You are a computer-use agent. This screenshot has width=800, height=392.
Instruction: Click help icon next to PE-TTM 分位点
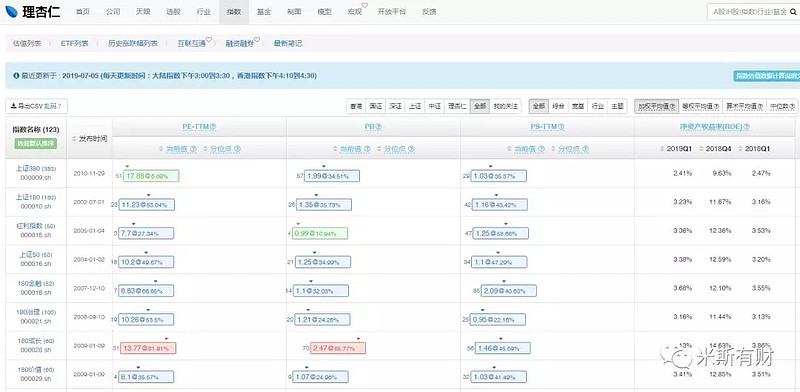237,149
